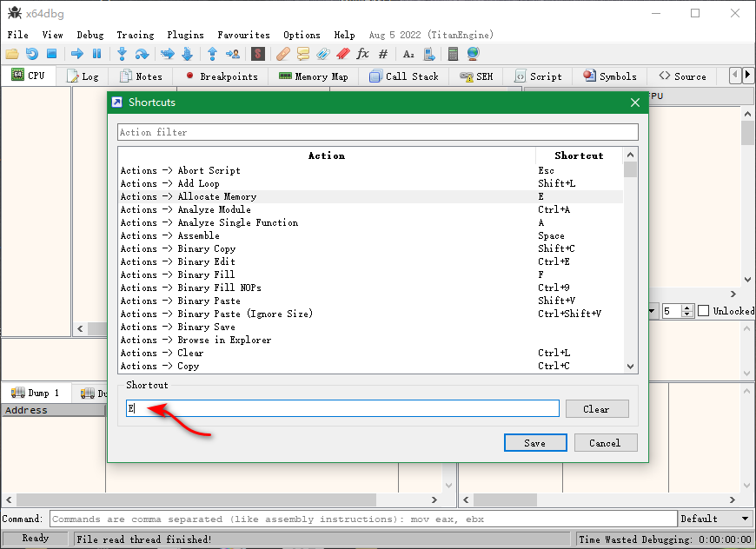Switch to the Breakpoints tab
The image size is (756, 549).
(222, 76)
